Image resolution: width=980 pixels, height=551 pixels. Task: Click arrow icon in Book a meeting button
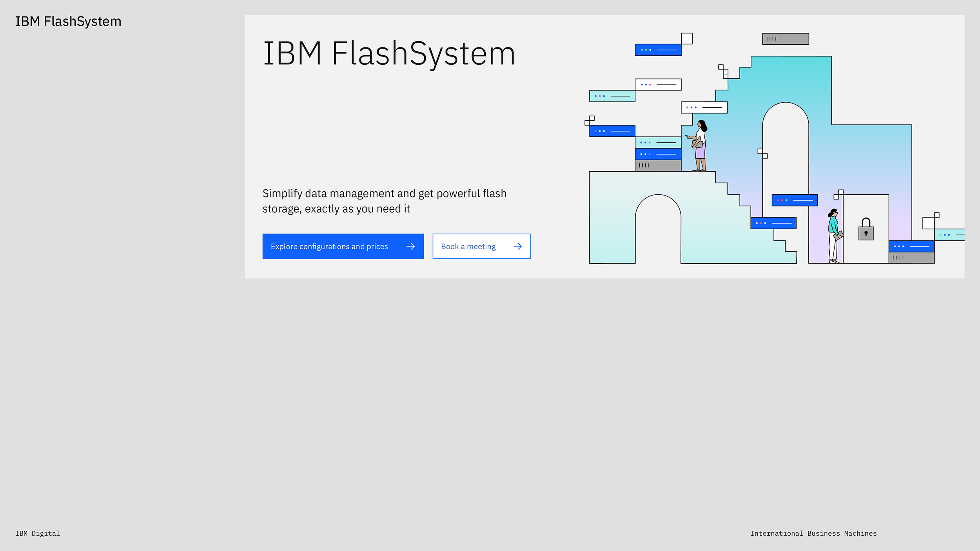tap(517, 246)
